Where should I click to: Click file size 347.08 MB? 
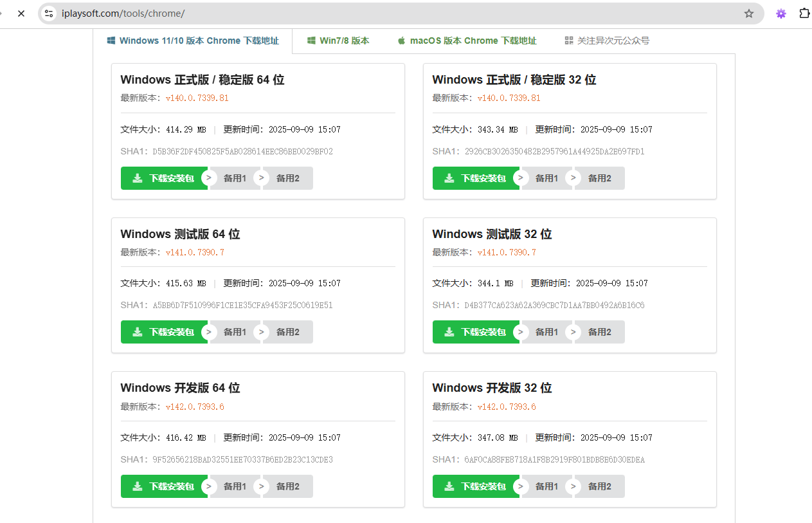click(498, 437)
